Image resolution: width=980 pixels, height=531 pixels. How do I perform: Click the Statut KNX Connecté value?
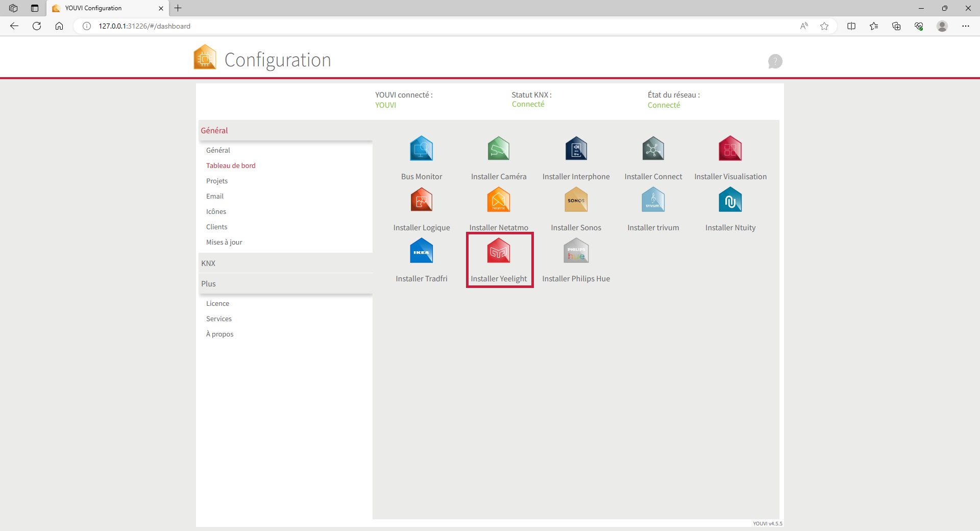pyautogui.click(x=528, y=104)
